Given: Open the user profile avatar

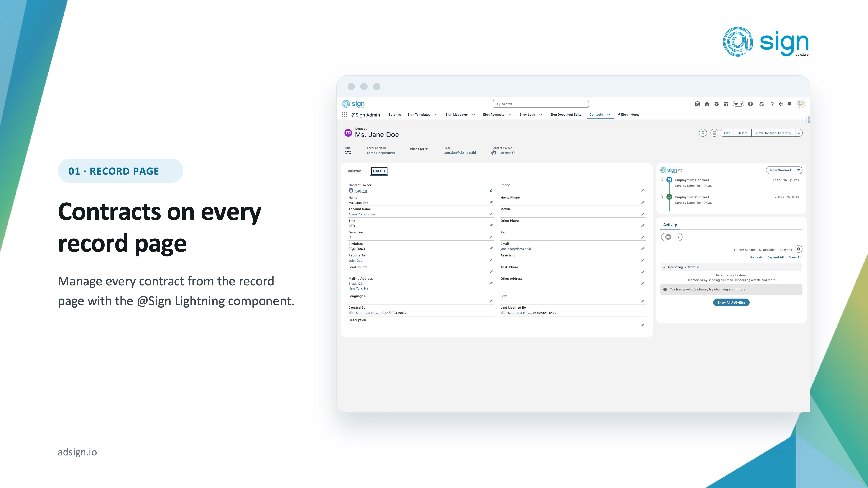Looking at the screenshot, I should pos(801,104).
